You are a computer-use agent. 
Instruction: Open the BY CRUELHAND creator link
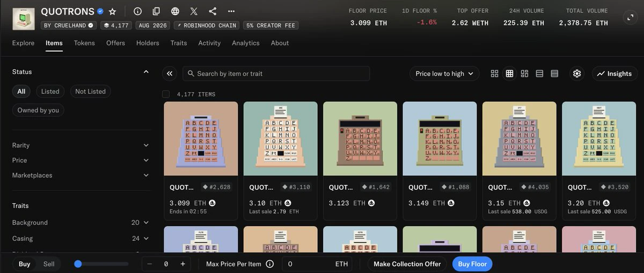tap(69, 25)
